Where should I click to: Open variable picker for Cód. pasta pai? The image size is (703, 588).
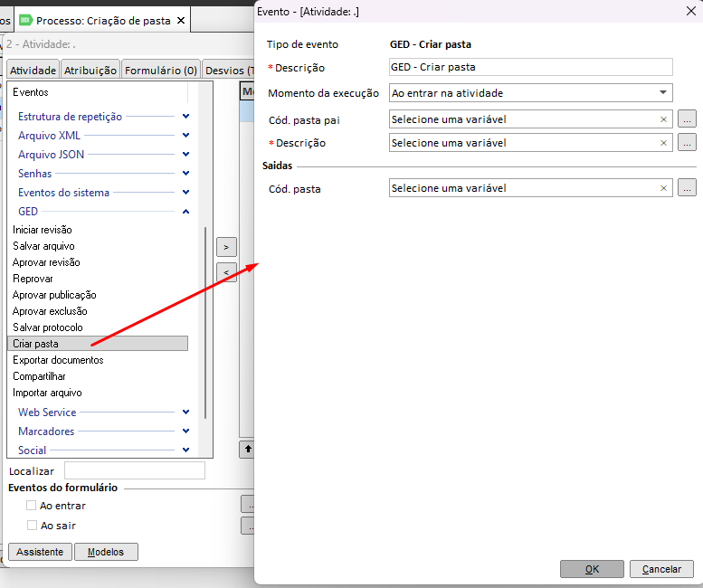pyautogui.click(x=687, y=119)
